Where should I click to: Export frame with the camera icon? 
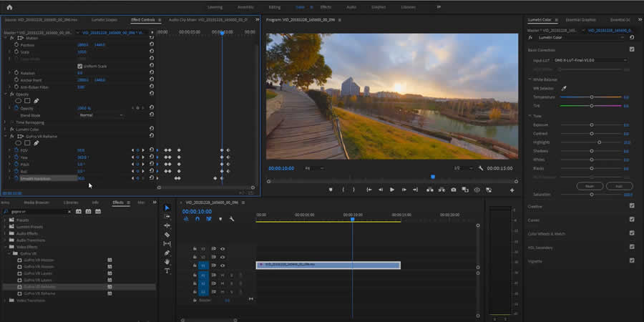pos(453,190)
